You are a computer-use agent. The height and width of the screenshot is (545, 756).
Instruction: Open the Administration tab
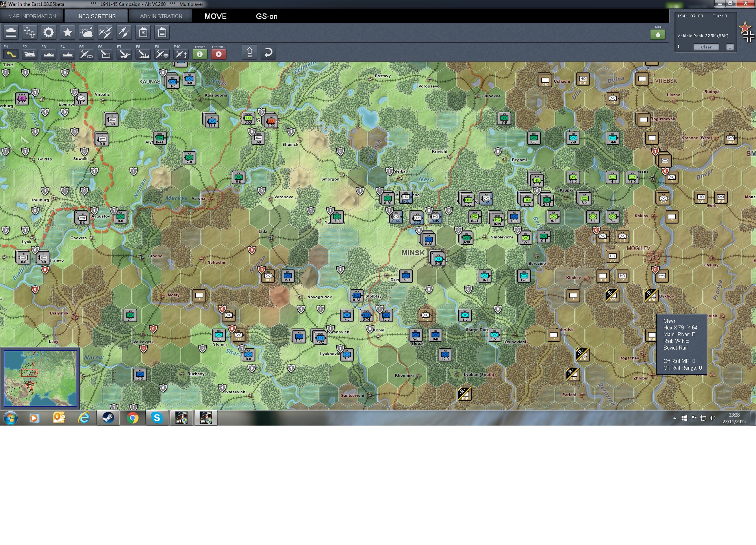click(161, 16)
